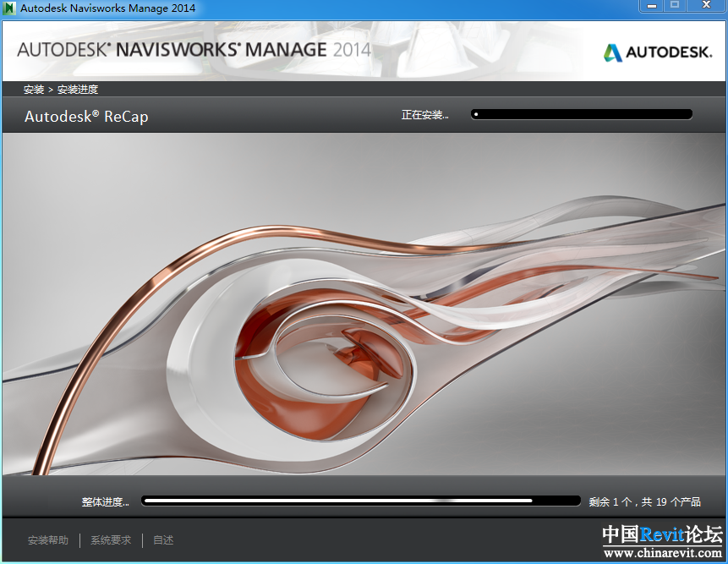Click the Autodesk triangular logo icon
The width and height of the screenshot is (728, 564).
click(612, 52)
